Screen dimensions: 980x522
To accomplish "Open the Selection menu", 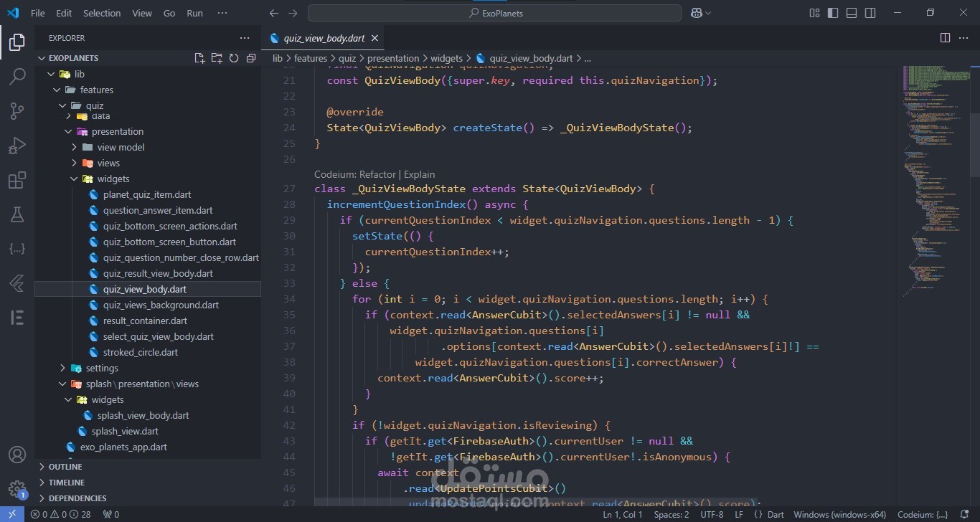I will (x=102, y=13).
